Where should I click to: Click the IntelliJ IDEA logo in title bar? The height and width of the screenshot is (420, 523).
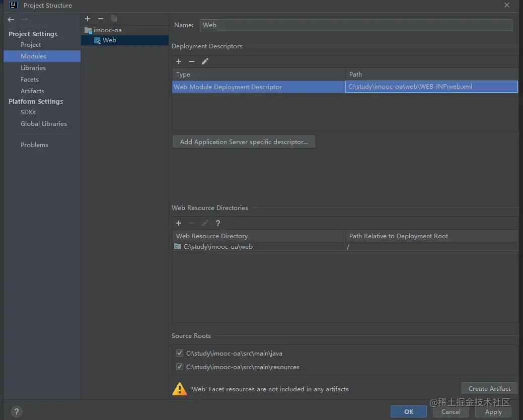[x=14, y=5]
